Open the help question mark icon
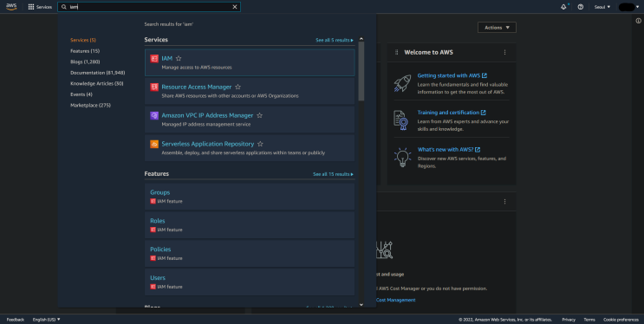This screenshot has width=644, height=324. coord(581,7)
